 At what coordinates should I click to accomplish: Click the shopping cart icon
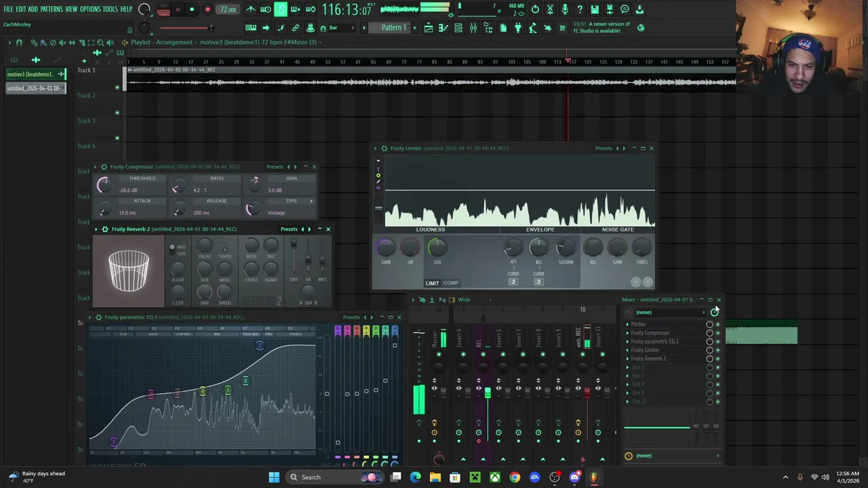[562, 28]
